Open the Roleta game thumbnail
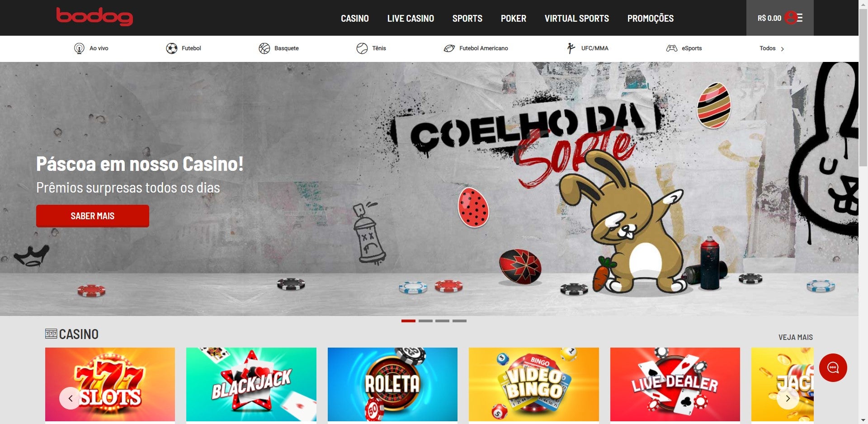This screenshot has width=868, height=424. 392,384
